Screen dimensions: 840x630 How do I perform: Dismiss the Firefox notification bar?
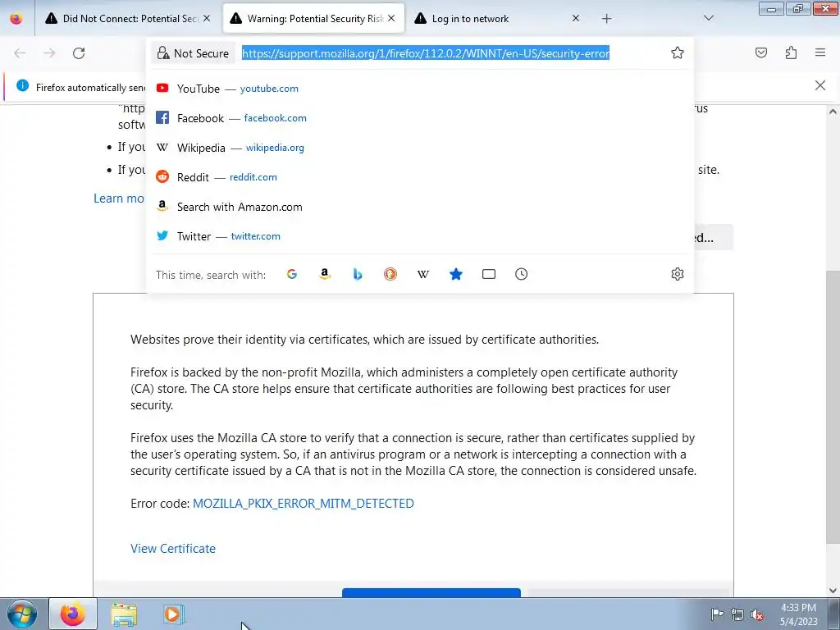click(819, 85)
